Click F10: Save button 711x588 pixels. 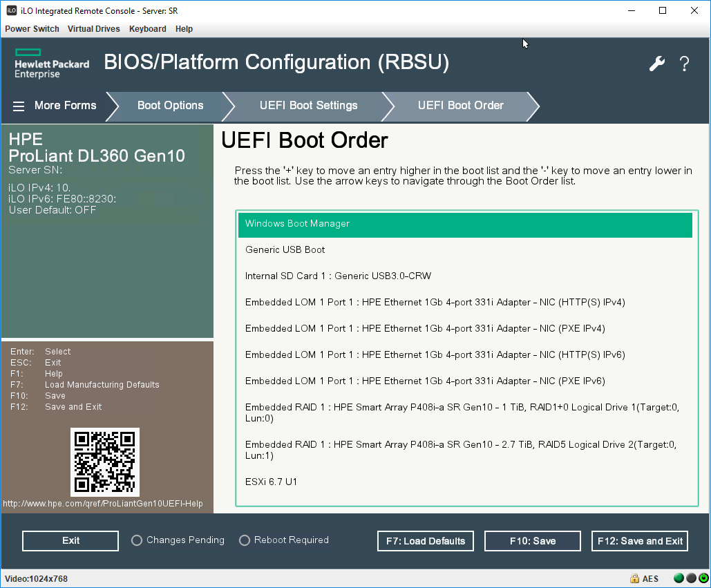pos(532,541)
